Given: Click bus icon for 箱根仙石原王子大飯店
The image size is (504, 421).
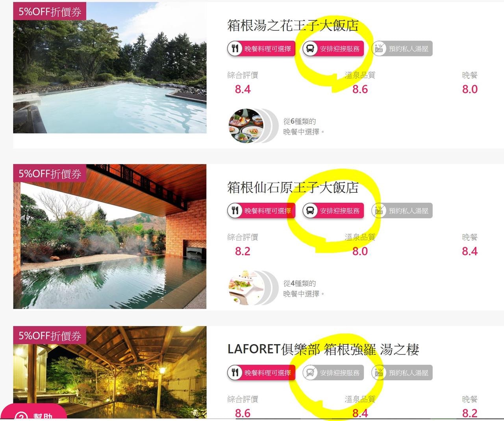Looking at the screenshot, I should [310, 210].
